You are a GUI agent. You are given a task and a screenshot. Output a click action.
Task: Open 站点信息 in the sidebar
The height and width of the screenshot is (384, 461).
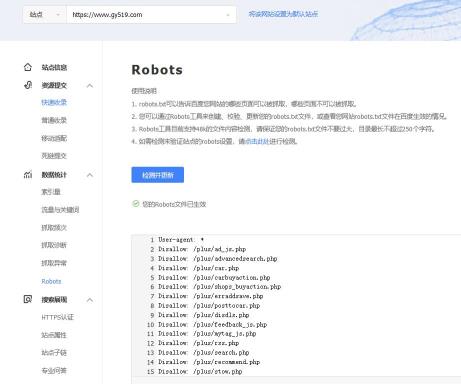click(x=54, y=67)
